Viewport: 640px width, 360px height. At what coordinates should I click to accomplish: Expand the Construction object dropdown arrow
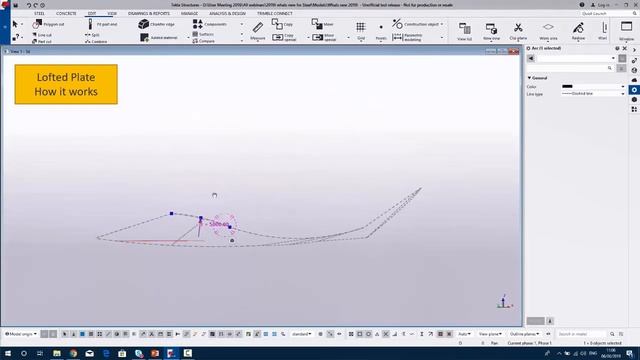(442, 24)
